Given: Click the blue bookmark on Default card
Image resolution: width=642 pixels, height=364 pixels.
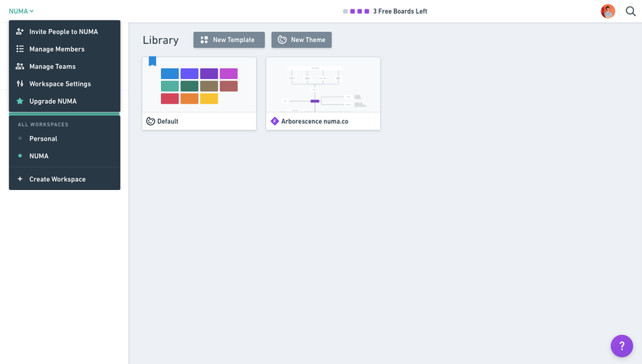Looking at the screenshot, I should coord(152,61).
